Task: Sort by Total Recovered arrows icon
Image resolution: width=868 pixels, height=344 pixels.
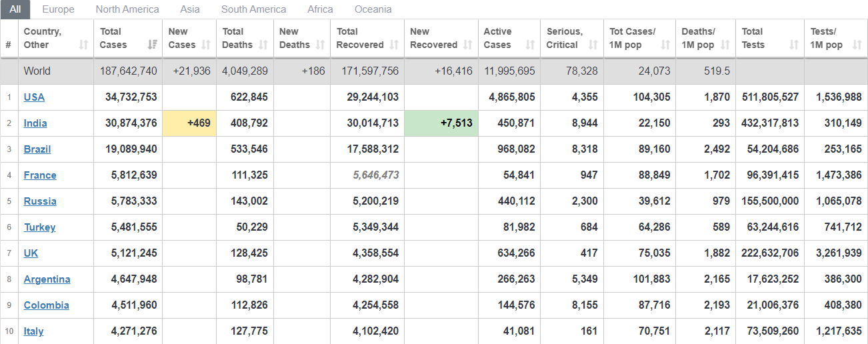Action: pos(394,45)
